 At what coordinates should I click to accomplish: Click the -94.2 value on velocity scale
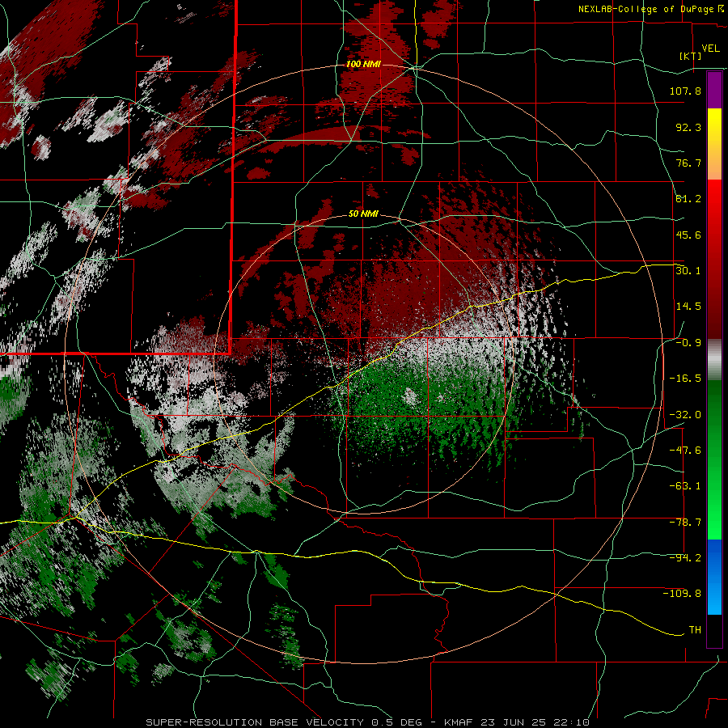[685, 558]
